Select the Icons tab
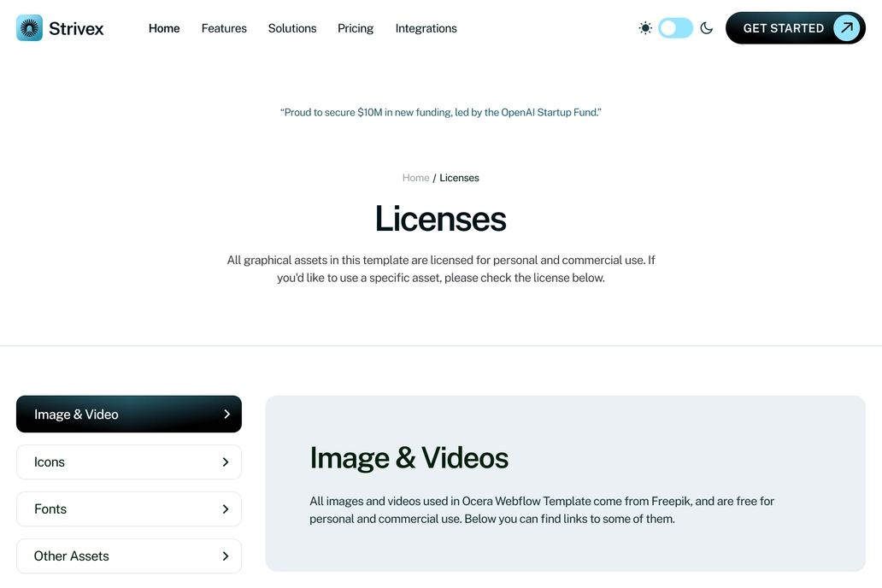The height and width of the screenshot is (588, 882). [x=129, y=462]
